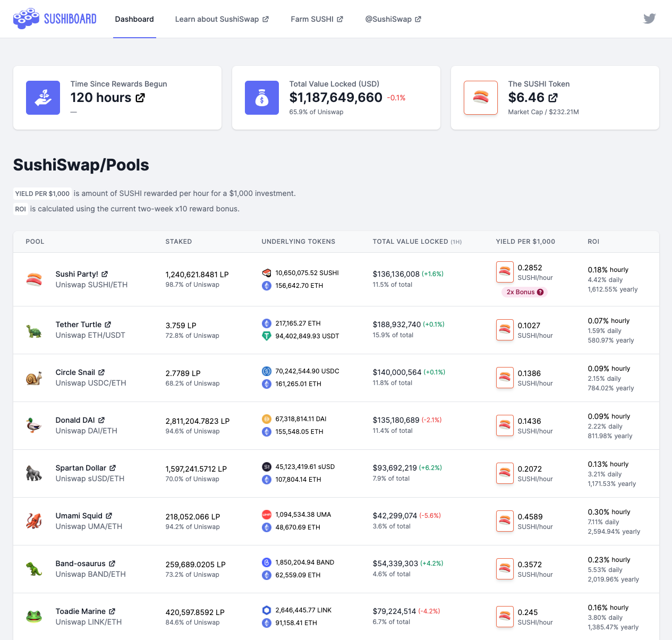672x640 pixels.
Task: Click the Market Cap / $232.21M text
Action: pyautogui.click(x=543, y=112)
